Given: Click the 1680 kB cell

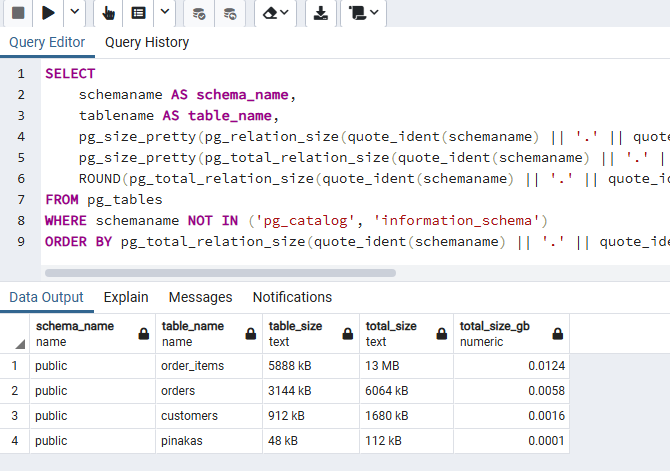Looking at the screenshot, I should [x=406, y=415].
